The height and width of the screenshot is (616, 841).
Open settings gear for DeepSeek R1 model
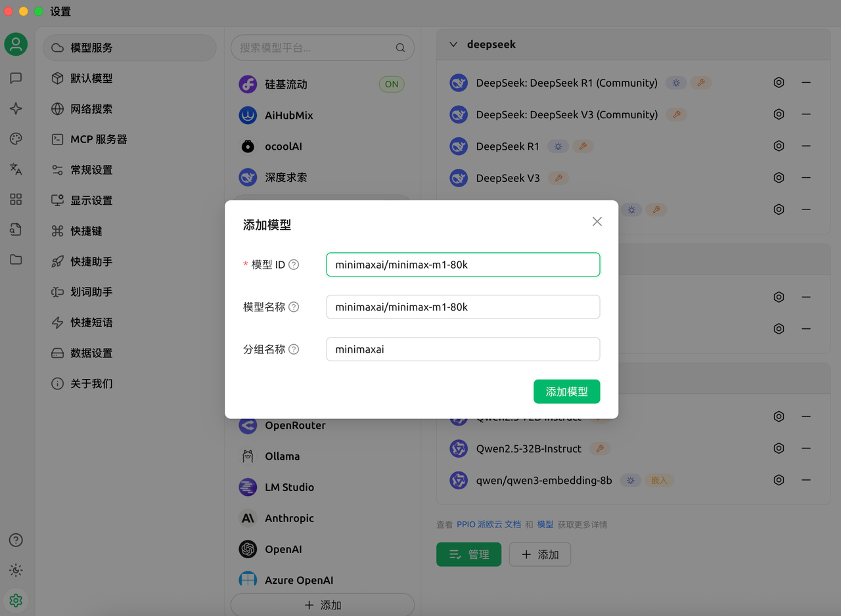(x=779, y=146)
